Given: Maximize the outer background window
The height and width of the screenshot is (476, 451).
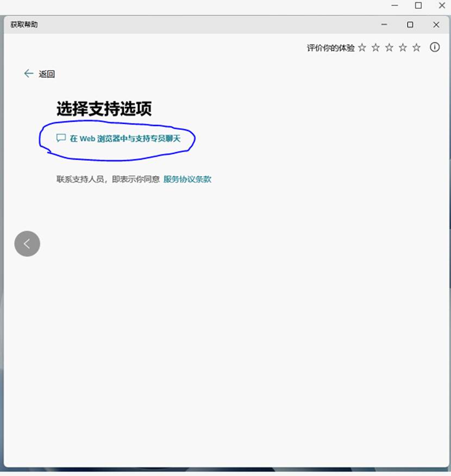Looking at the screenshot, I should click(x=418, y=5).
